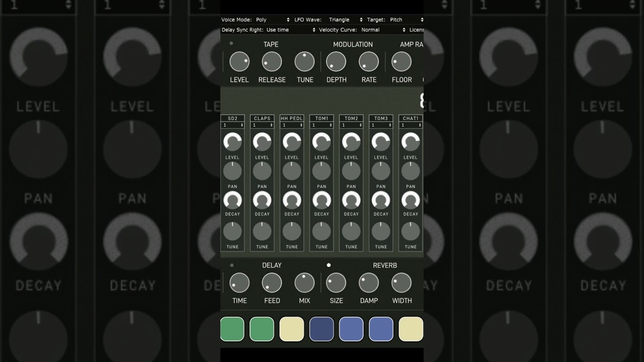The width and height of the screenshot is (644, 362).
Task: Click the TOM1 TUNE knob
Action: coord(321,231)
